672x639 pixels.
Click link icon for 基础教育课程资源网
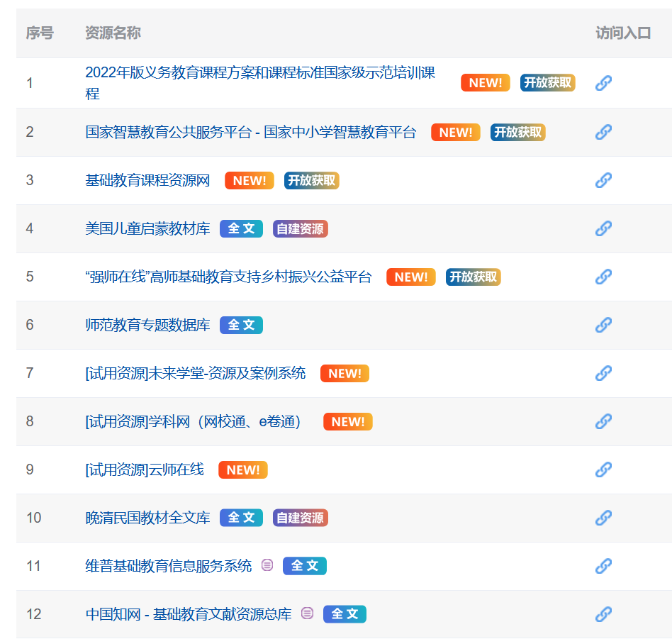pos(603,180)
